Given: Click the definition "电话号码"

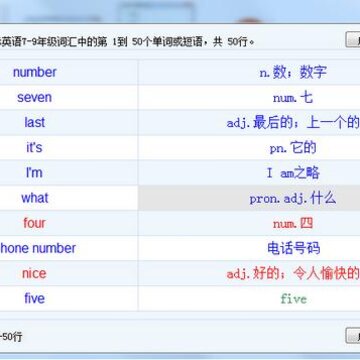Looking at the screenshot, I should point(294,248).
